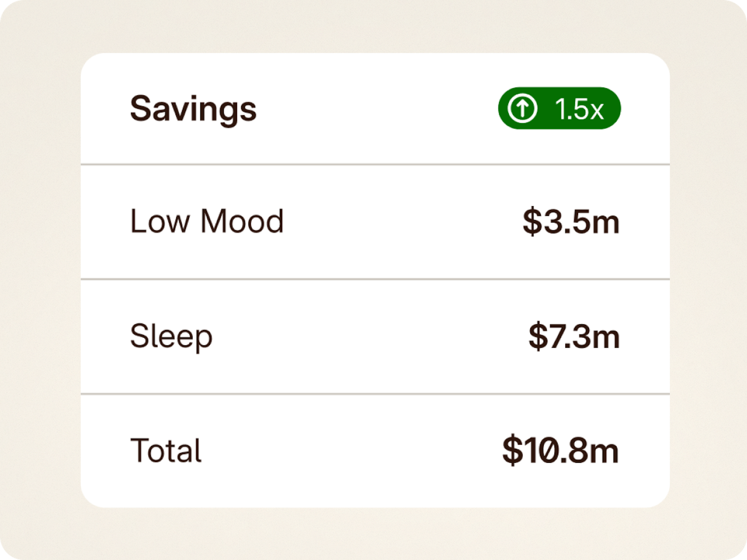Click the dollar sign of the $10.8m total
This screenshot has height=560, width=747.
coord(512,451)
